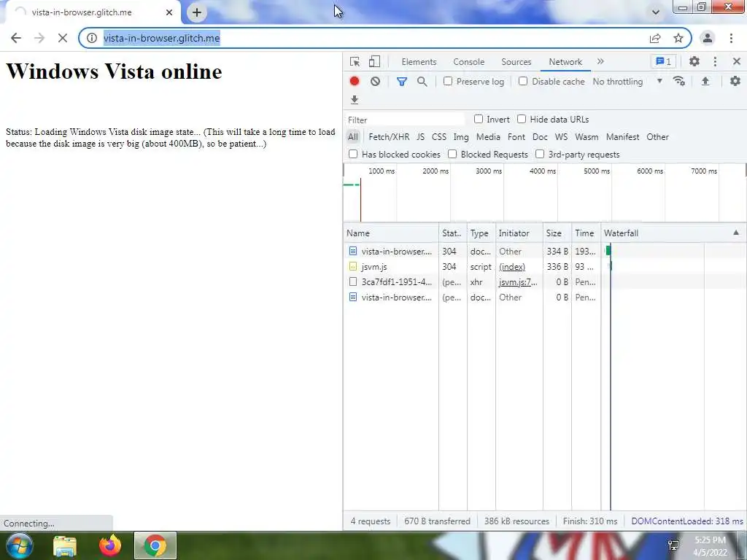Click the Chrome taskbar button

[155, 545]
